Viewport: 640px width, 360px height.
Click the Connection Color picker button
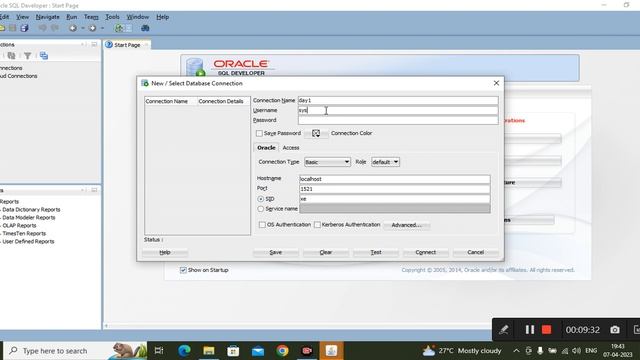point(316,133)
